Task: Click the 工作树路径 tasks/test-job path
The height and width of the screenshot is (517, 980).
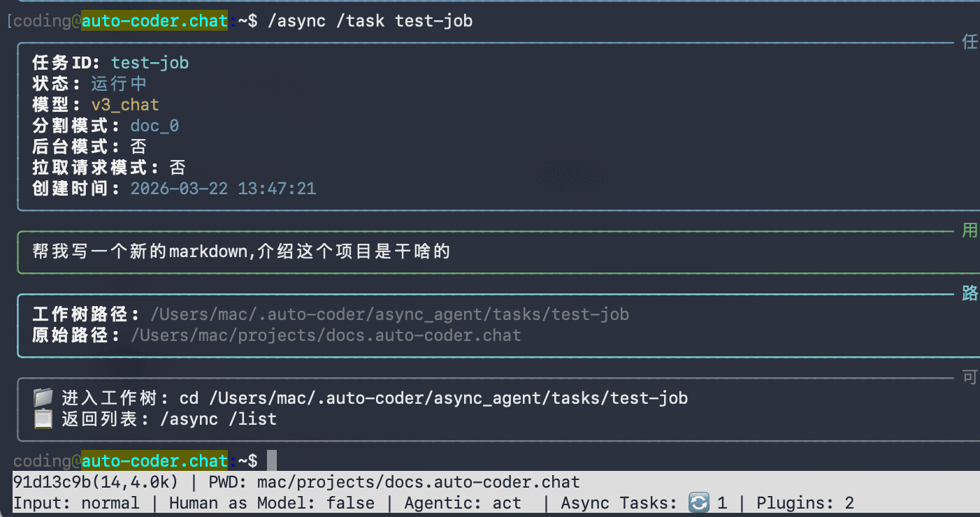Action: tap(389, 314)
